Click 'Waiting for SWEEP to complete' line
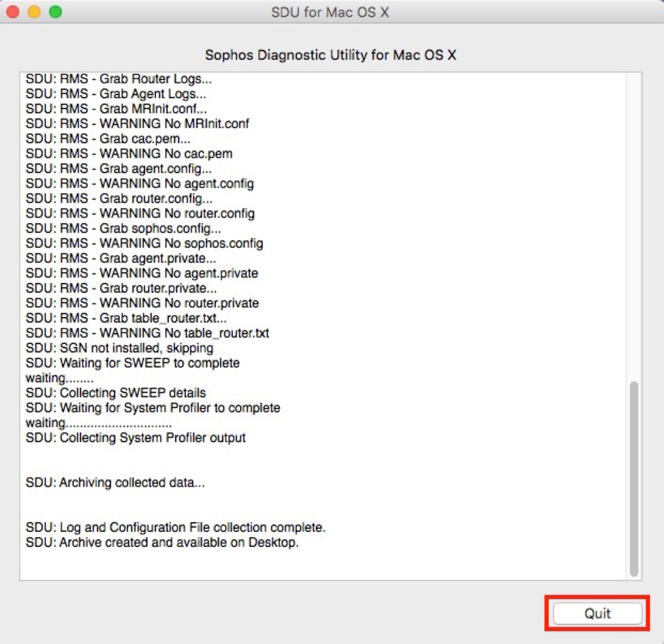The image size is (664, 644). point(132,363)
